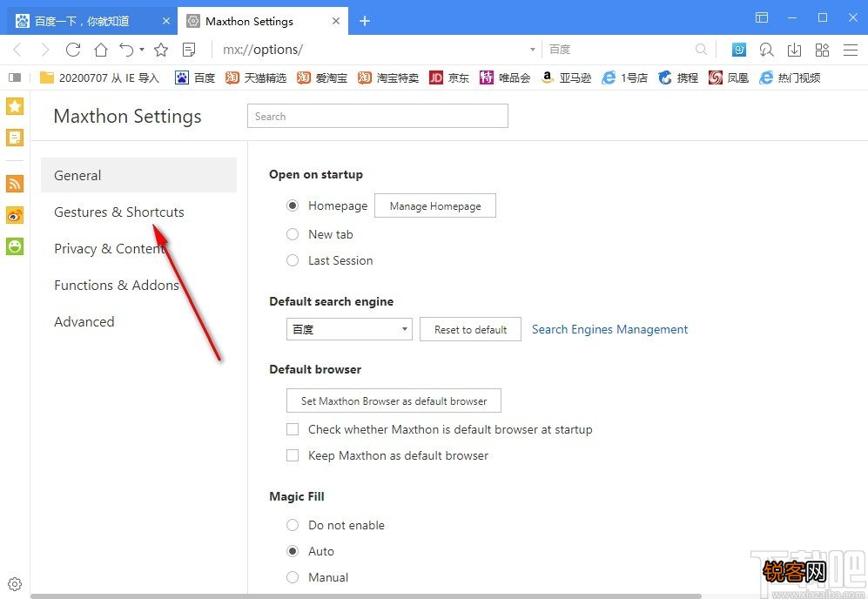Open the reader mode notes icon
Screen dimensions: 868x599
pyautogui.click(x=189, y=50)
